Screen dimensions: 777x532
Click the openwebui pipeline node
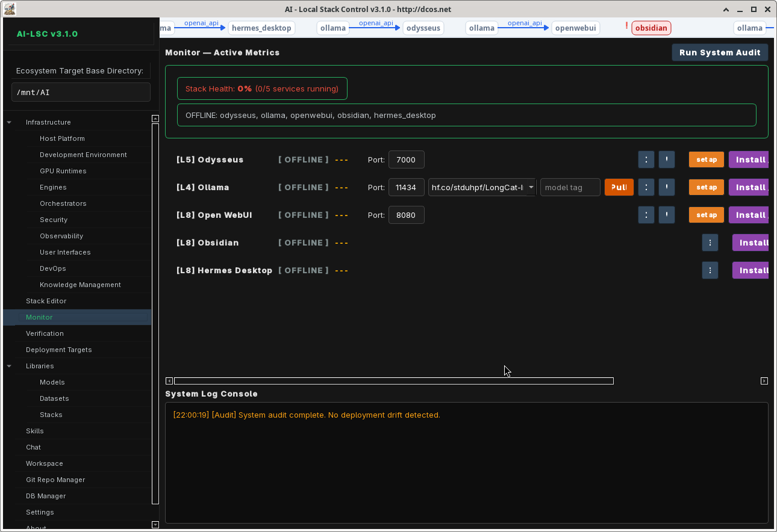(576, 28)
